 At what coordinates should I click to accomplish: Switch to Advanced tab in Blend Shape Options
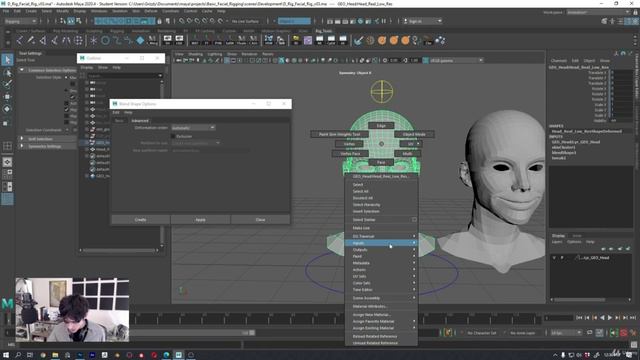(140, 121)
